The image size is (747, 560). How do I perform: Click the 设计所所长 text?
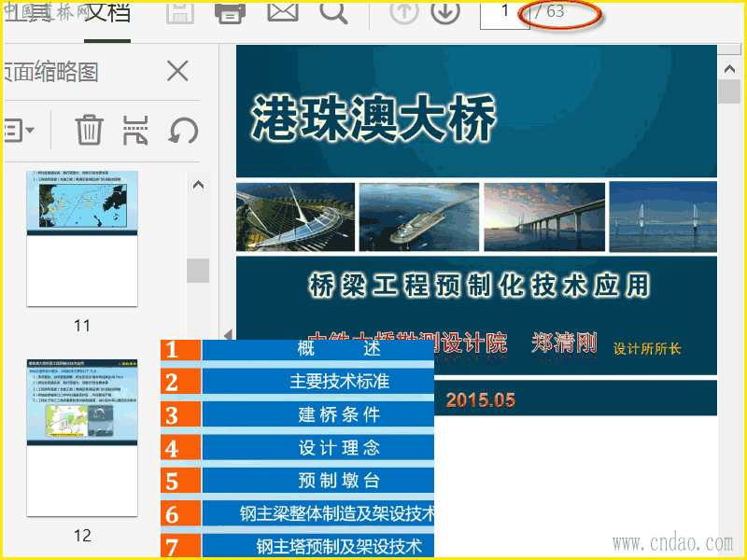pos(647,349)
